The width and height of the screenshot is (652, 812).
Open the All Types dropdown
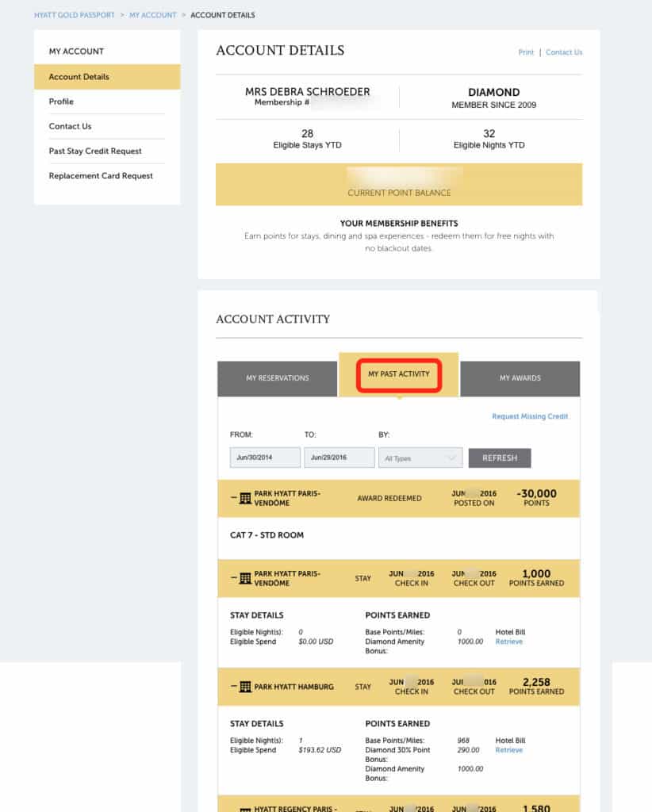click(420, 458)
